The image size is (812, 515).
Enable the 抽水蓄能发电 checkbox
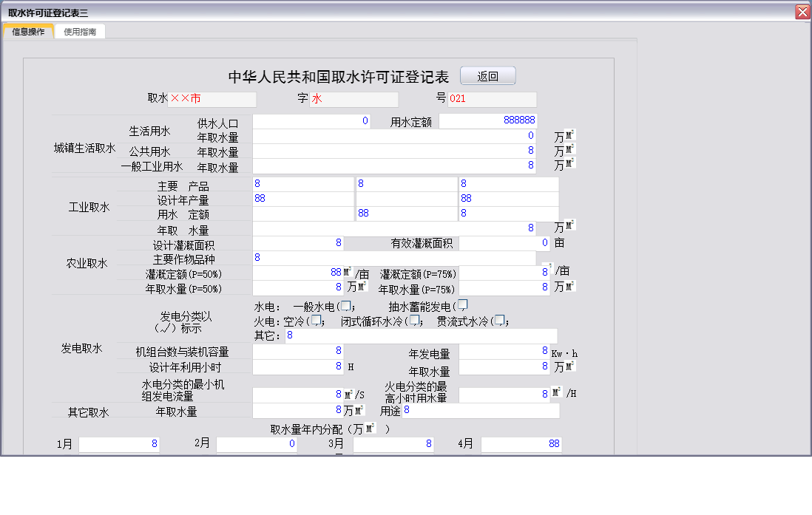[x=463, y=303]
